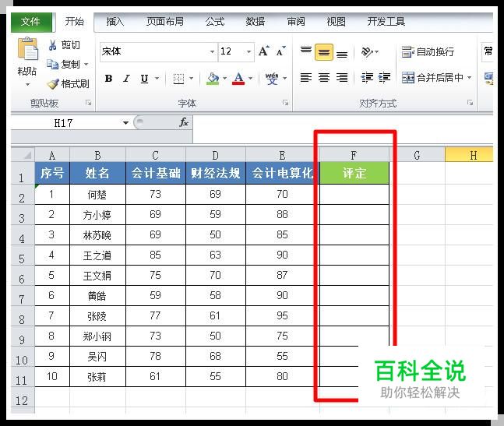504x426 pixels.
Task: Increase font size with large A
Action: point(264,51)
